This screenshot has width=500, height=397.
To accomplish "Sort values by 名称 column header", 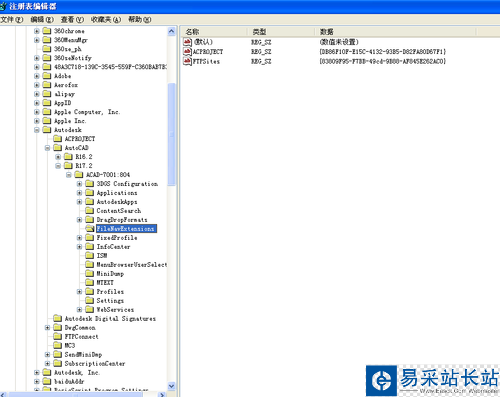I will pos(214,32).
